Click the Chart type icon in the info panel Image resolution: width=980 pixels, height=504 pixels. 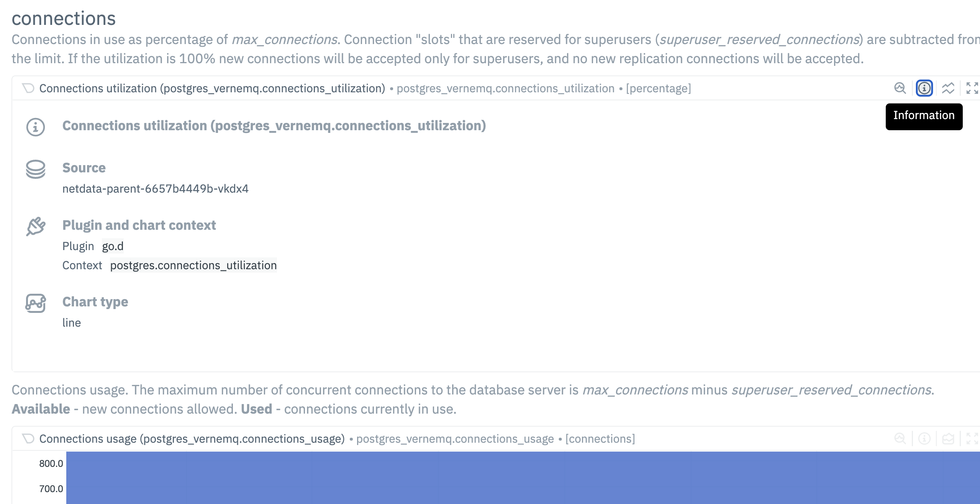[x=35, y=304]
